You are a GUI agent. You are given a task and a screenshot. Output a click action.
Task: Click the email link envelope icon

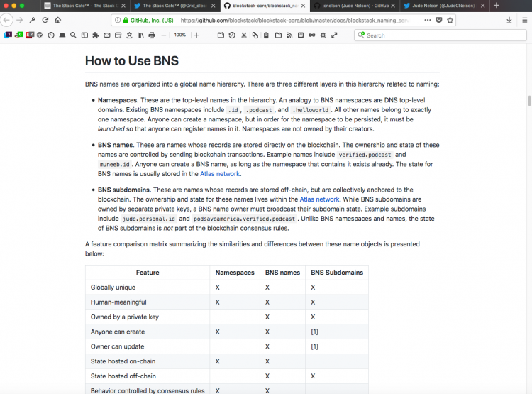tap(107, 35)
